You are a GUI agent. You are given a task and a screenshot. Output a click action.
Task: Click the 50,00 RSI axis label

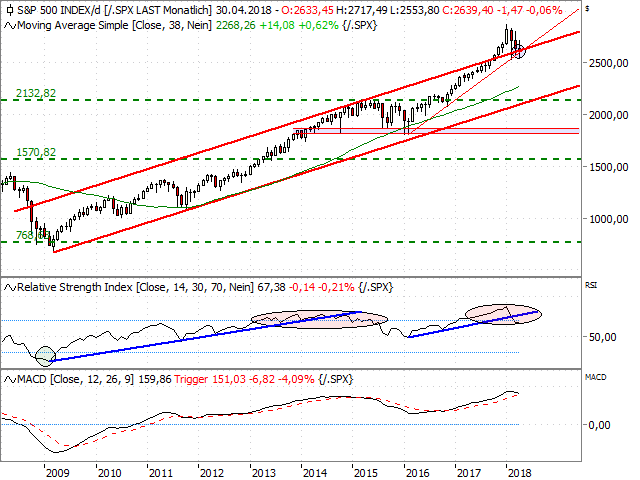(602, 337)
